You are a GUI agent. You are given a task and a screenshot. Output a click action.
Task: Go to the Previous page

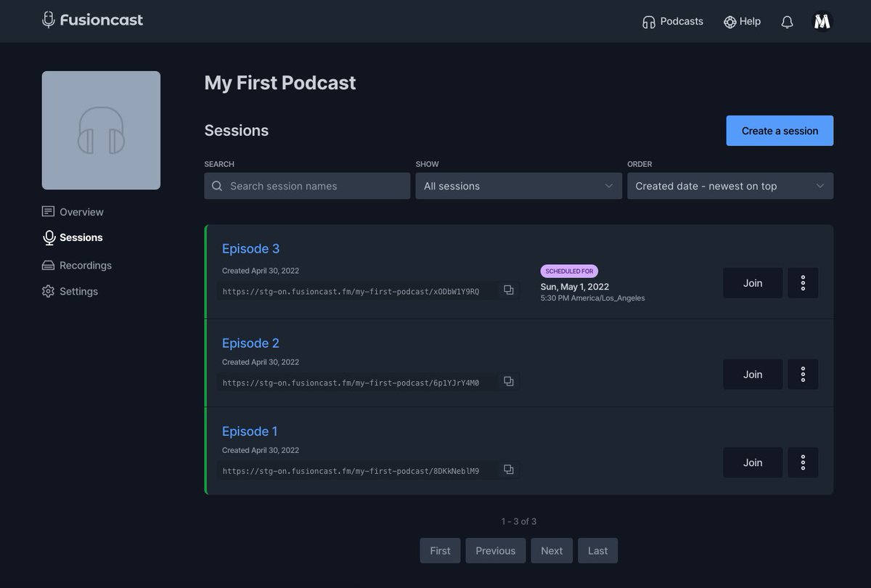pos(496,550)
